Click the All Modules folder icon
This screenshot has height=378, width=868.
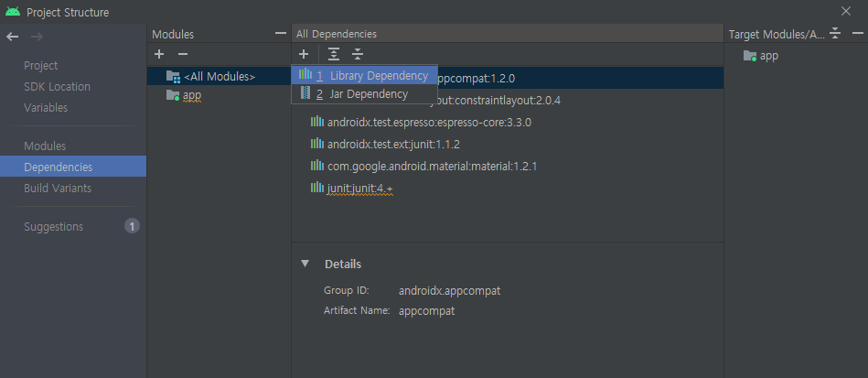point(173,77)
